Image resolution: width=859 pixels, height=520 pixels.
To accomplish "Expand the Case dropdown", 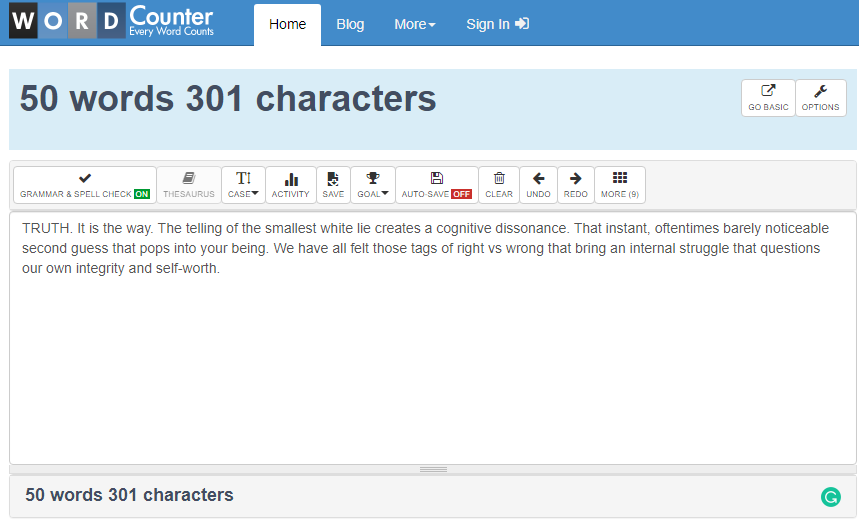I will (243, 185).
